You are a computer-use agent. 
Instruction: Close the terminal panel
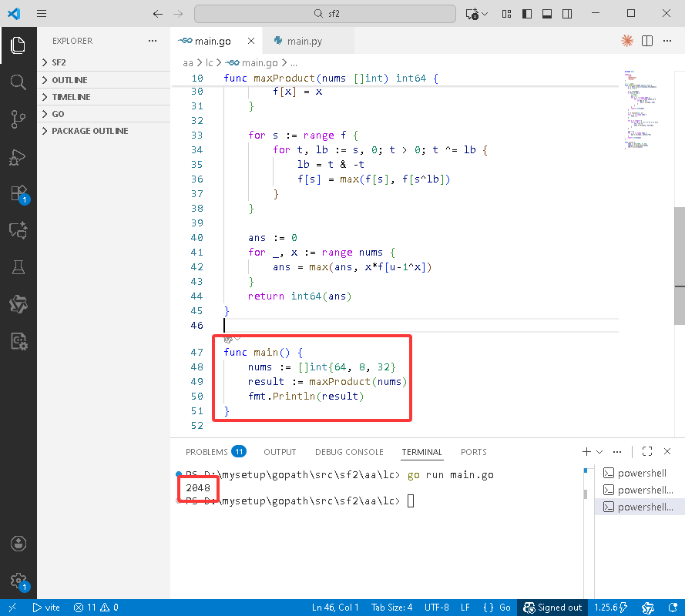coord(667,451)
